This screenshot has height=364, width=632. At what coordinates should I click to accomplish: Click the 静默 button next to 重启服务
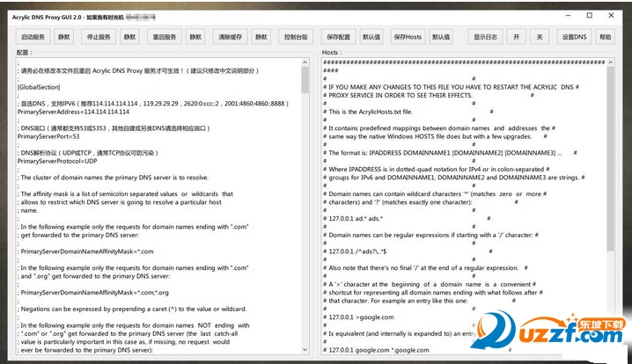click(195, 37)
